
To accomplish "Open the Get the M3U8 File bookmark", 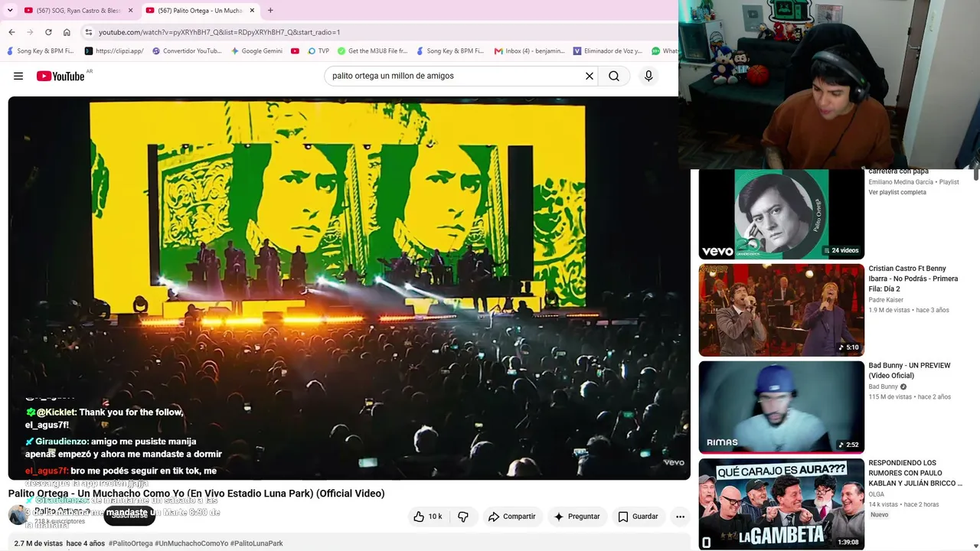I will 373,51.
